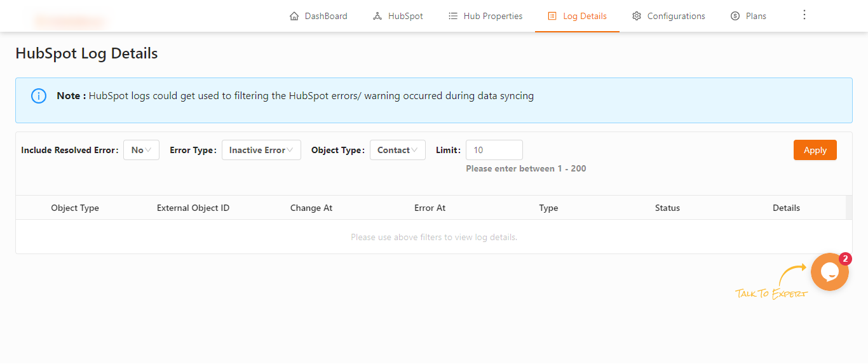Select the Log Details tab

pos(577,16)
